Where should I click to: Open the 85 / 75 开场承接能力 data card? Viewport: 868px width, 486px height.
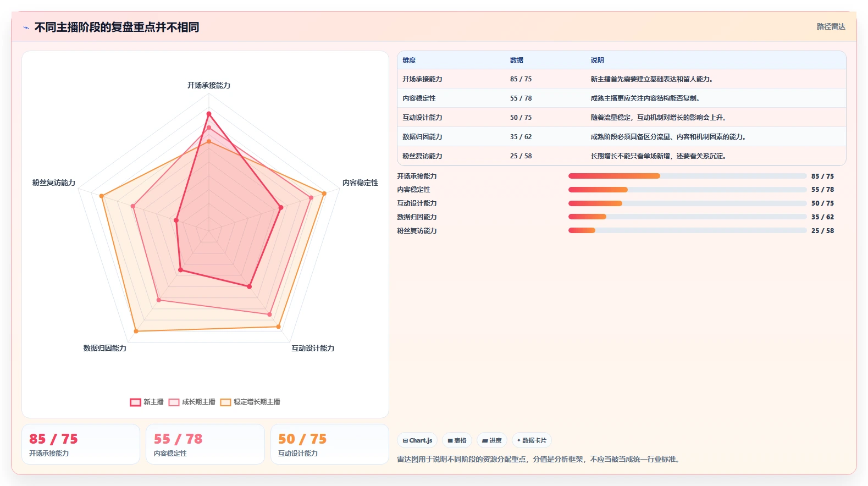pos(81,444)
